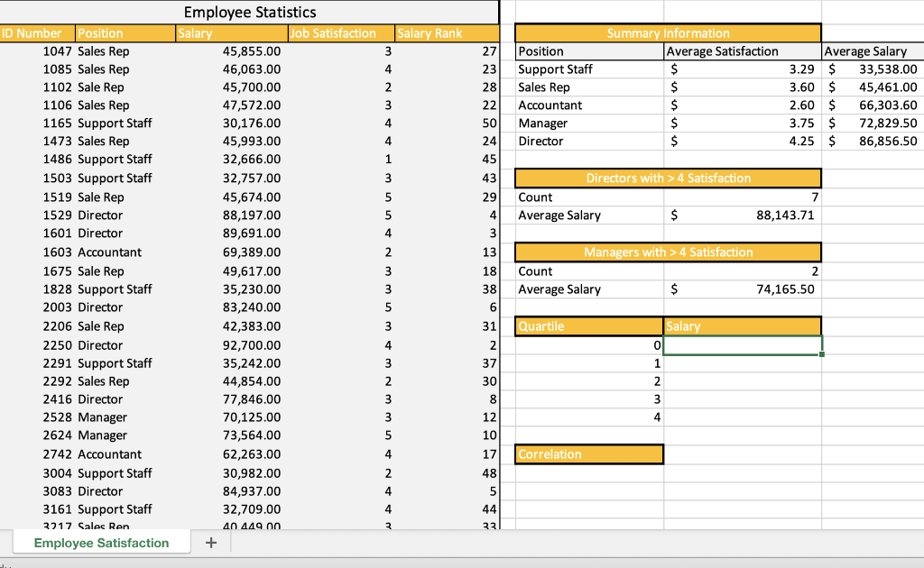Select salary 32,666.00 cell

[x=232, y=160]
